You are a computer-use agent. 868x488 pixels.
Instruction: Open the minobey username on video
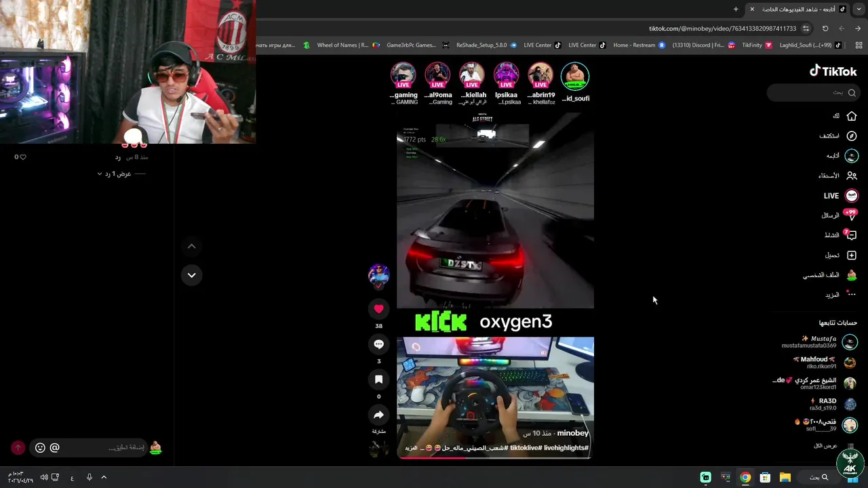click(573, 433)
